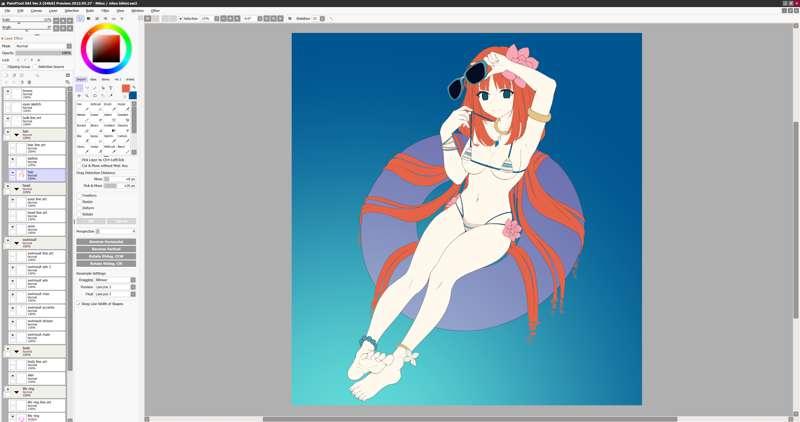Click the Rotate 90deg CW button
This screenshot has width=800, height=422.
click(106, 263)
